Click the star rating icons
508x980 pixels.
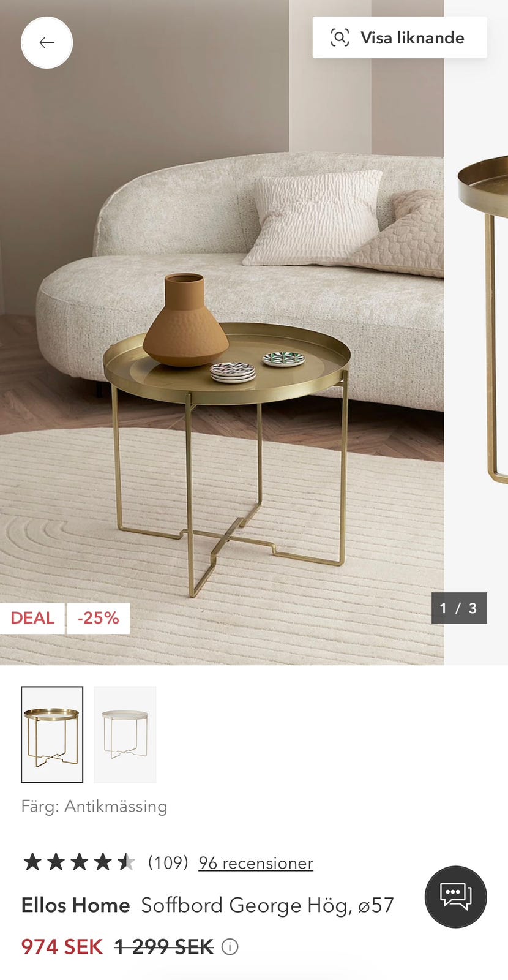pyautogui.click(x=79, y=862)
